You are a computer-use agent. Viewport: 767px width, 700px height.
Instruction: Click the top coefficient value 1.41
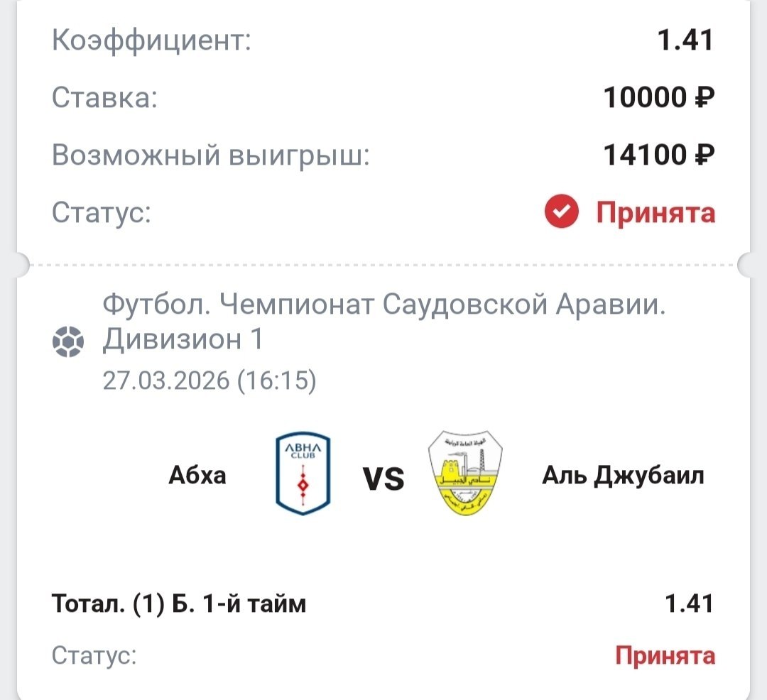(x=684, y=40)
